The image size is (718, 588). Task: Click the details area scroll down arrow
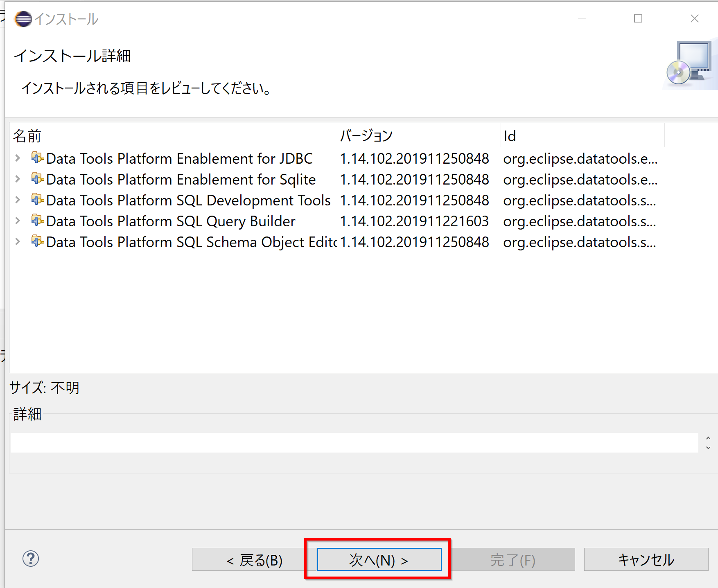coord(708,448)
